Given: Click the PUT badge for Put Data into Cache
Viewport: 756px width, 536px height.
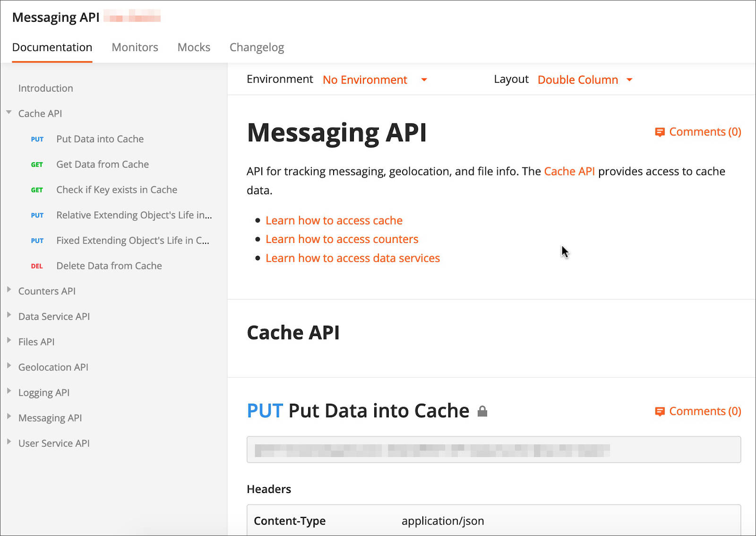Looking at the screenshot, I should [x=37, y=139].
